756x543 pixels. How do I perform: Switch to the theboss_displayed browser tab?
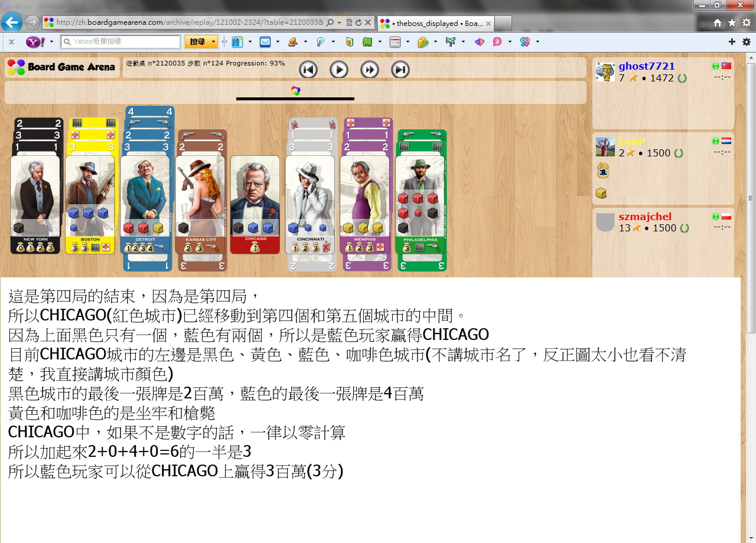436,23
